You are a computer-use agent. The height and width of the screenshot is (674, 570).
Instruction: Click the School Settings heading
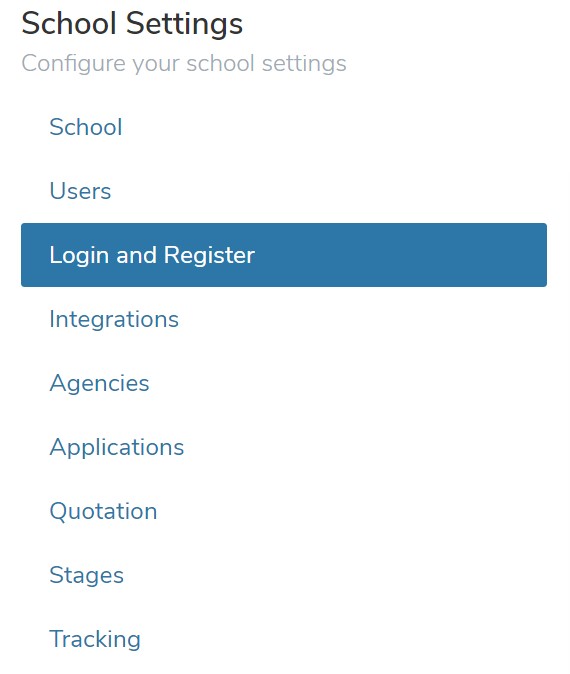132,24
